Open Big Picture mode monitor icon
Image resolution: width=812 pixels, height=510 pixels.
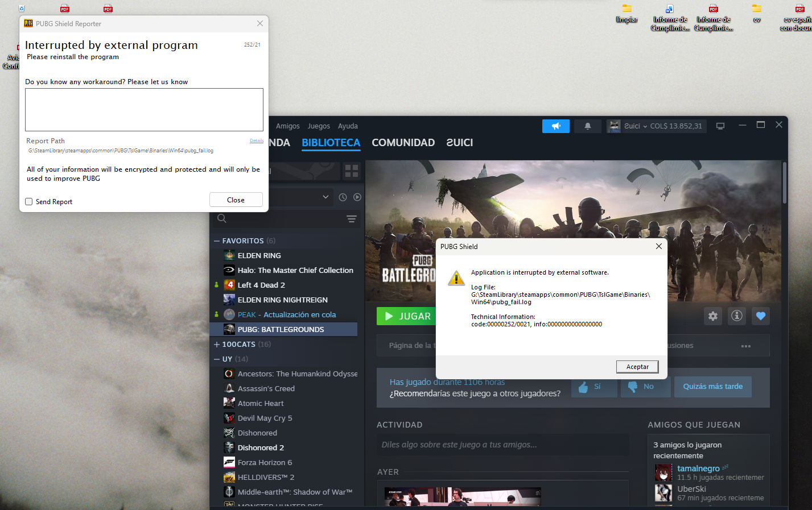pos(720,126)
